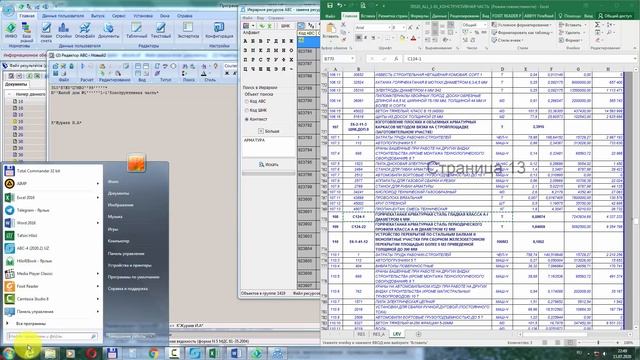The image size is (640, 360).
Task: Toggle the Больше checkbox in hierarchy search
Action: (x=261, y=131)
